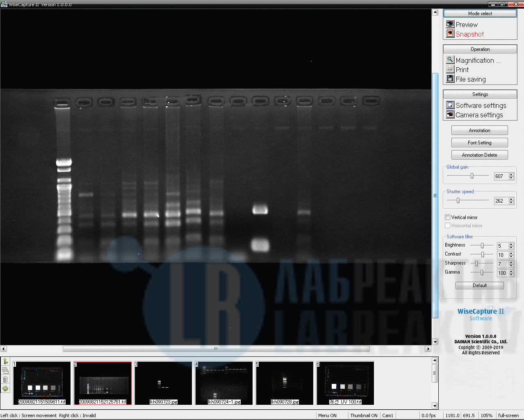Viewport: 524px width, 420px height.
Task: Select thumbnail lkh090728.jpg
Action: click(x=285, y=383)
